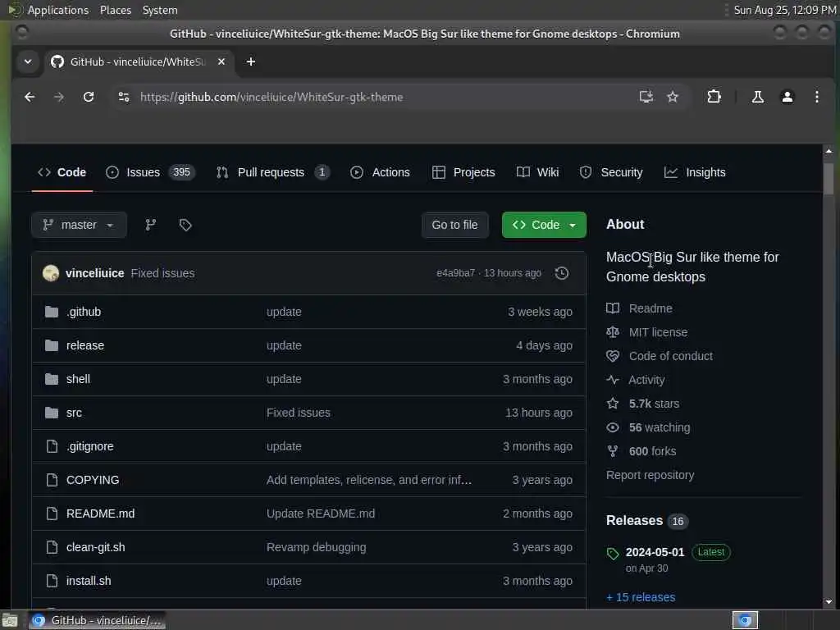
Task: Open site information icon in address bar
Action: point(124,97)
